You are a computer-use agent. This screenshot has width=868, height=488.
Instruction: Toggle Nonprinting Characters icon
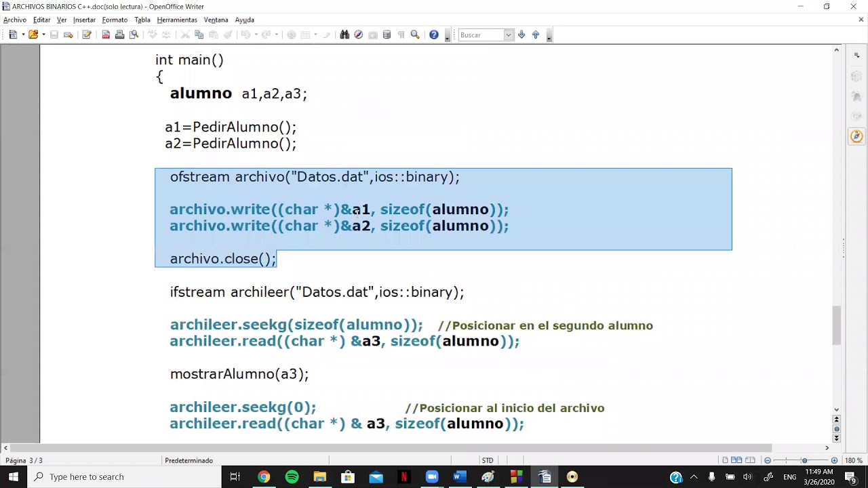[x=401, y=35]
